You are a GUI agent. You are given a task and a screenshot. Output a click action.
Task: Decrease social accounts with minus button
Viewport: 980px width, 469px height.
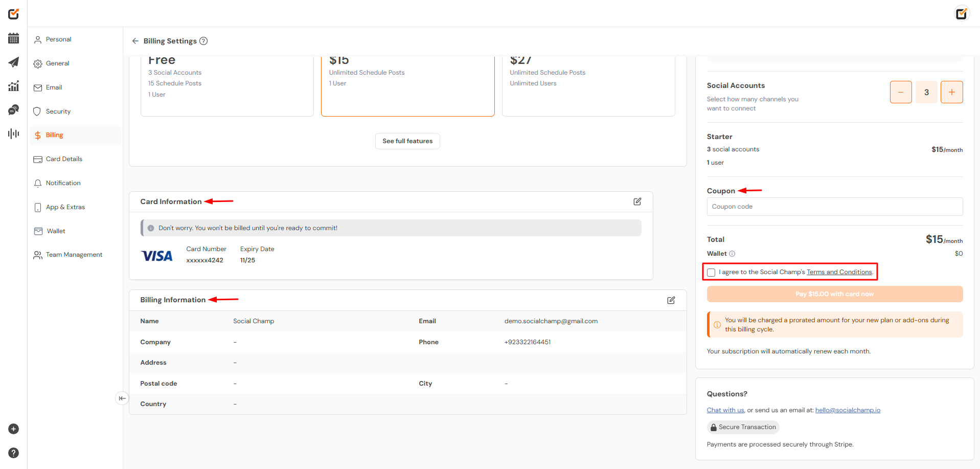click(x=901, y=92)
